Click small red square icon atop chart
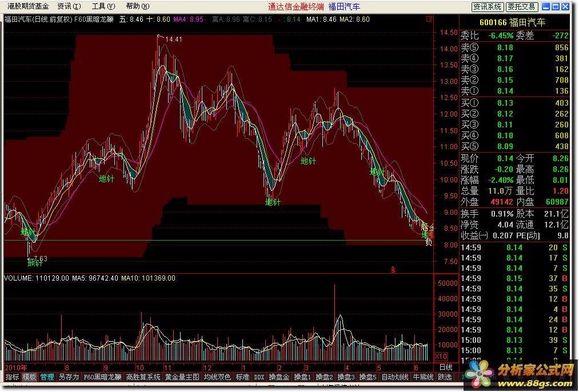Screen dimensions: 579x392 (x=429, y=19)
